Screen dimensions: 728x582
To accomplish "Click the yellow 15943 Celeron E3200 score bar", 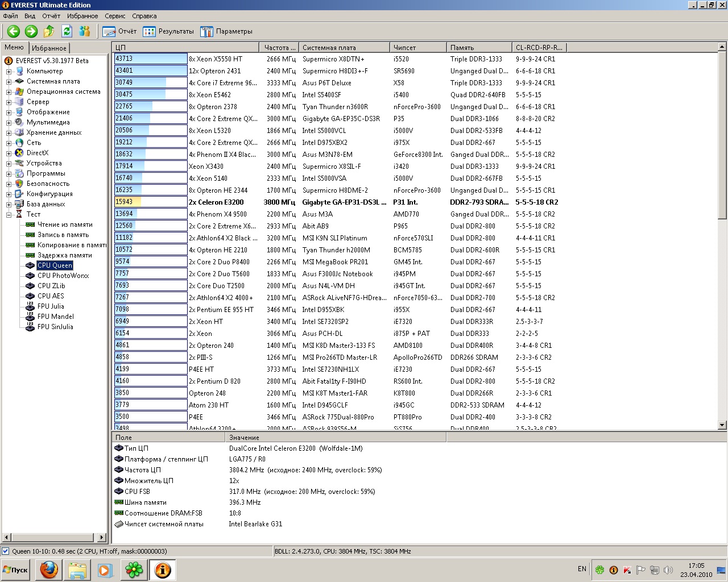I will [x=151, y=202].
